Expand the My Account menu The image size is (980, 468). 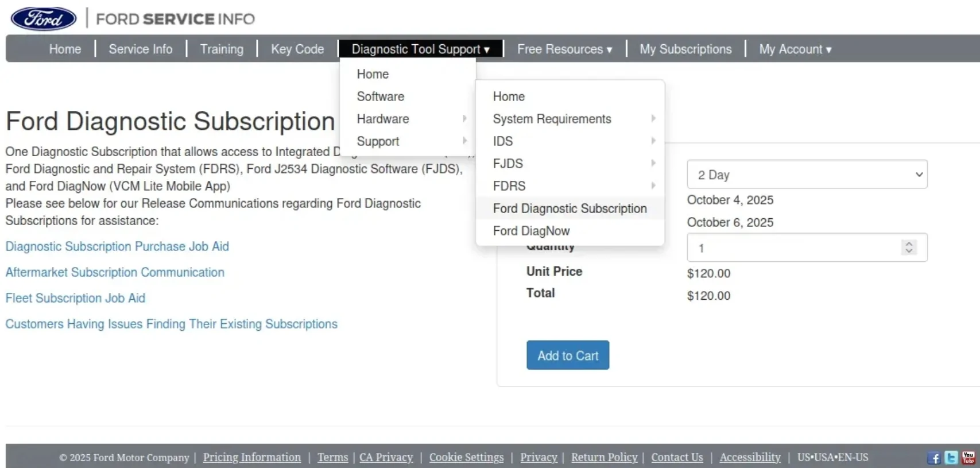(795, 49)
